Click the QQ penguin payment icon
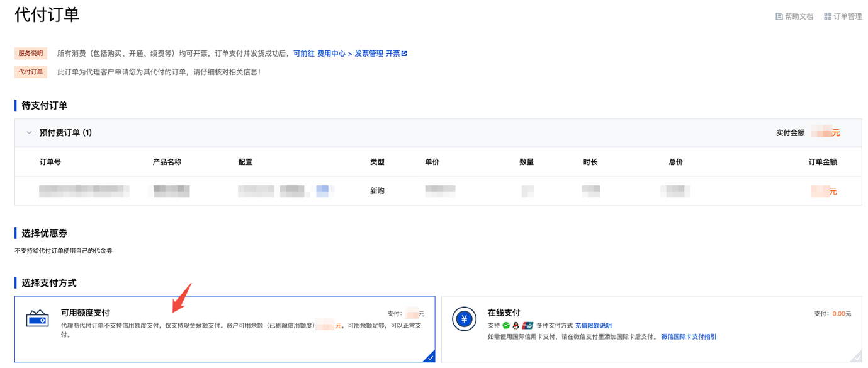 click(x=516, y=326)
